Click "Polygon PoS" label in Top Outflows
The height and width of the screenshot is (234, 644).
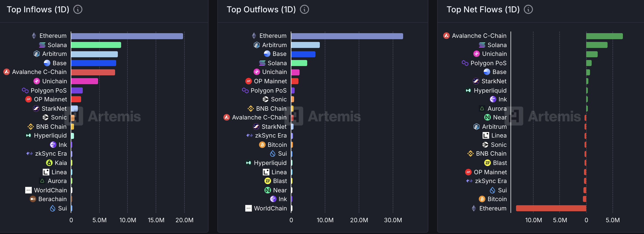(269, 90)
